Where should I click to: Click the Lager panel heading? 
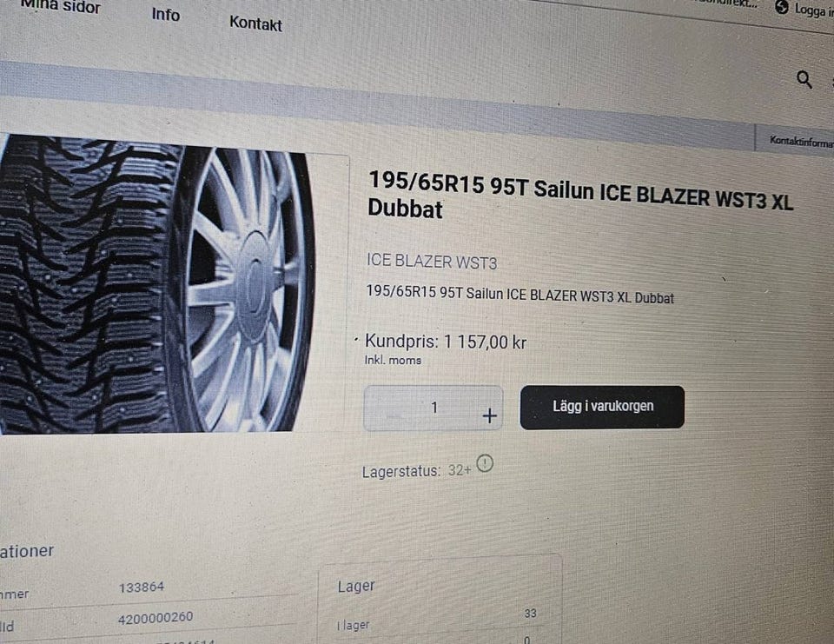[x=356, y=586]
